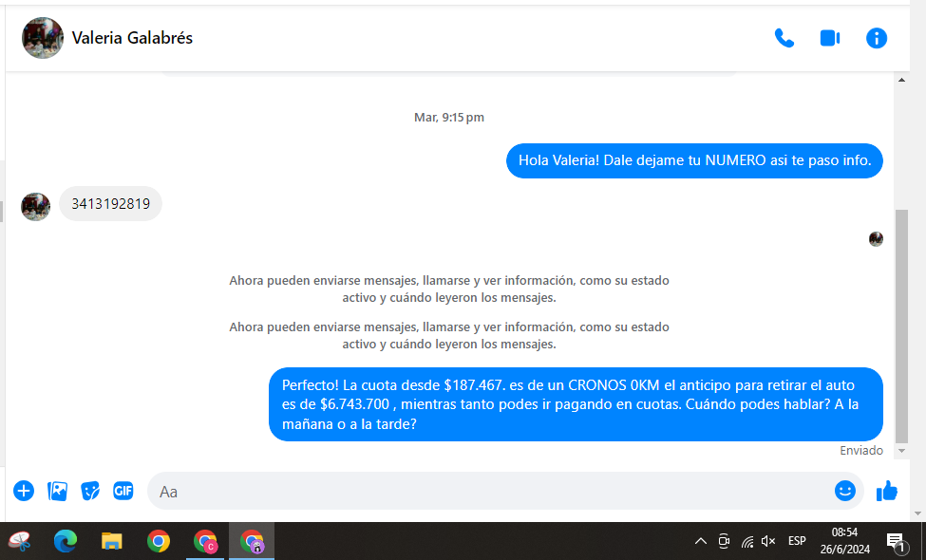Open Microsoft Edge from taskbar
Screen dimensions: 926x560
click(x=65, y=541)
